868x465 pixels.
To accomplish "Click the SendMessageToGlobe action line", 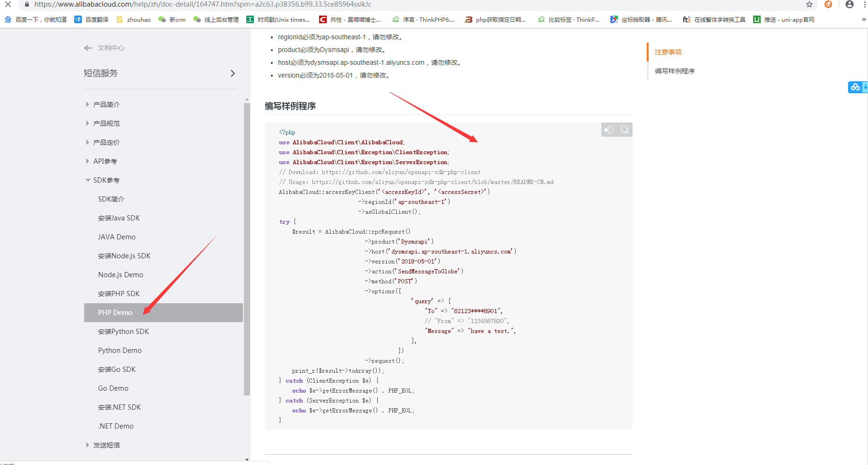I will (x=414, y=272).
